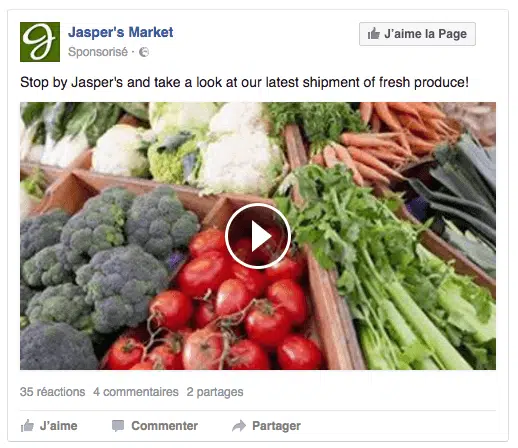Click the post caption text
This screenshot has width=518, height=448.
pos(244,82)
